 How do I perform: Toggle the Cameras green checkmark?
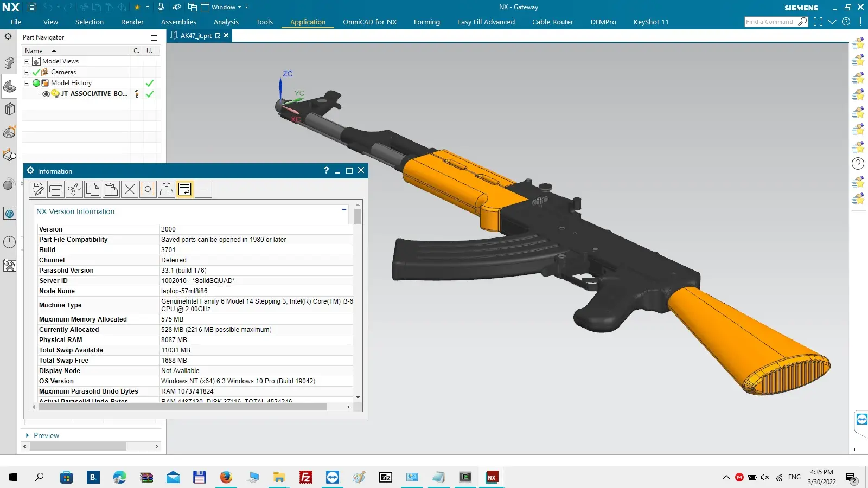[x=36, y=72]
